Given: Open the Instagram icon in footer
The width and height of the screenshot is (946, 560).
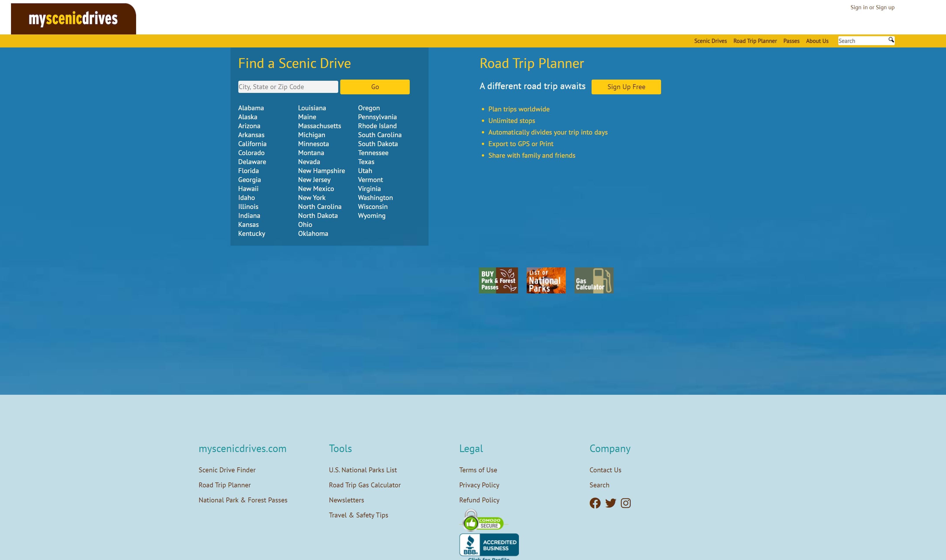Looking at the screenshot, I should [x=625, y=503].
